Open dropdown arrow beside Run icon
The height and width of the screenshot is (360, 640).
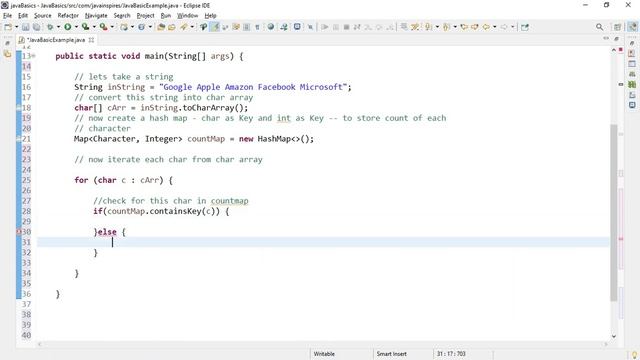pyautogui.click(x=76, y=27)
